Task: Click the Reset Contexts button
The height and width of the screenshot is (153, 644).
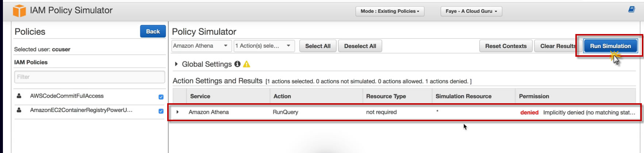Action: pos(506,46)
